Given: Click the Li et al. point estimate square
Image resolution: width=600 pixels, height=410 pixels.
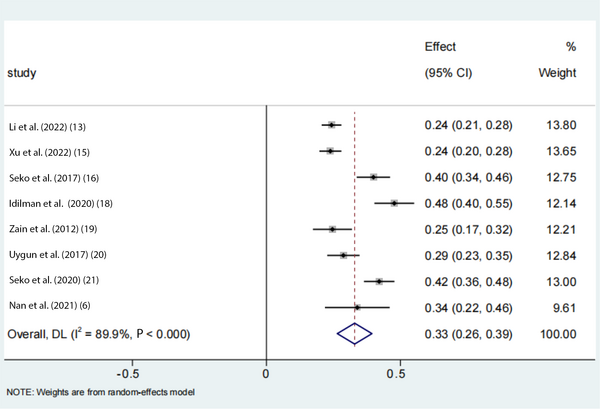Looking at the screenshot, I should point(331,125).
